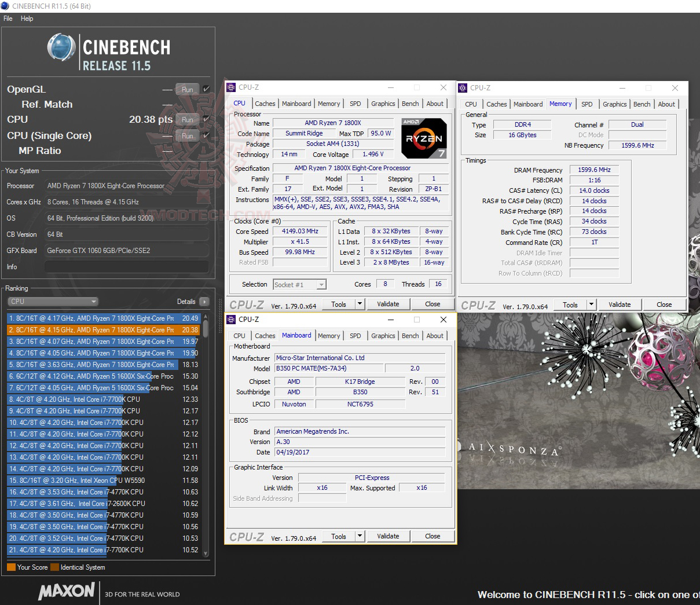Toggle the CPU test checkbox
The width and height of the screenshot is (700, 605).
pyautogui.click(x=206, y=119)
